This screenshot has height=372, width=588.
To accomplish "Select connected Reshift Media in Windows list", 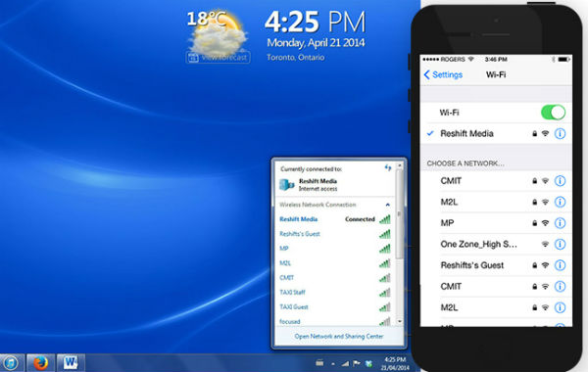I will click(x=334, y=219).
